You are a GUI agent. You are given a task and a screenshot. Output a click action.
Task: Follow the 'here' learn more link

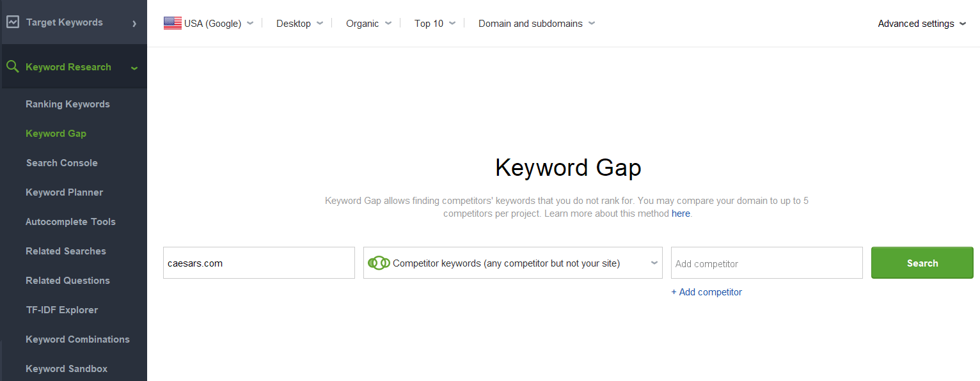681,214
